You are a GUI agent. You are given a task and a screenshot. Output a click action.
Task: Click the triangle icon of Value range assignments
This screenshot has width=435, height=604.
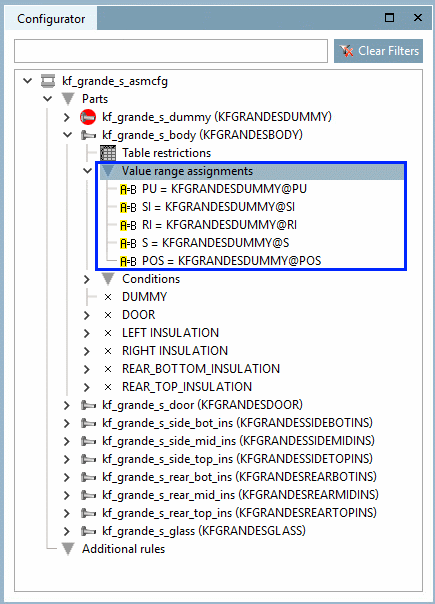(108, 171)
